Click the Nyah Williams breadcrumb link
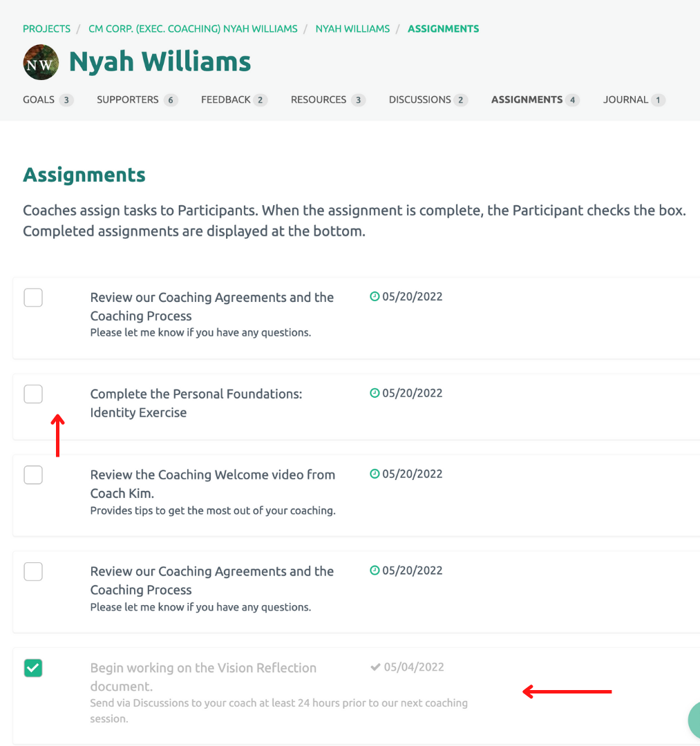 click(352, 29)
